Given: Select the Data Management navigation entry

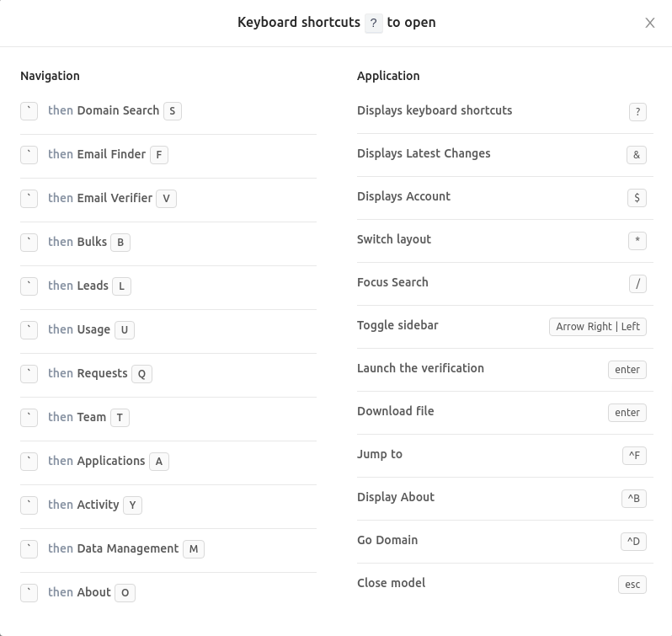Looking at the screenshot, I should [x=128, y=548].
